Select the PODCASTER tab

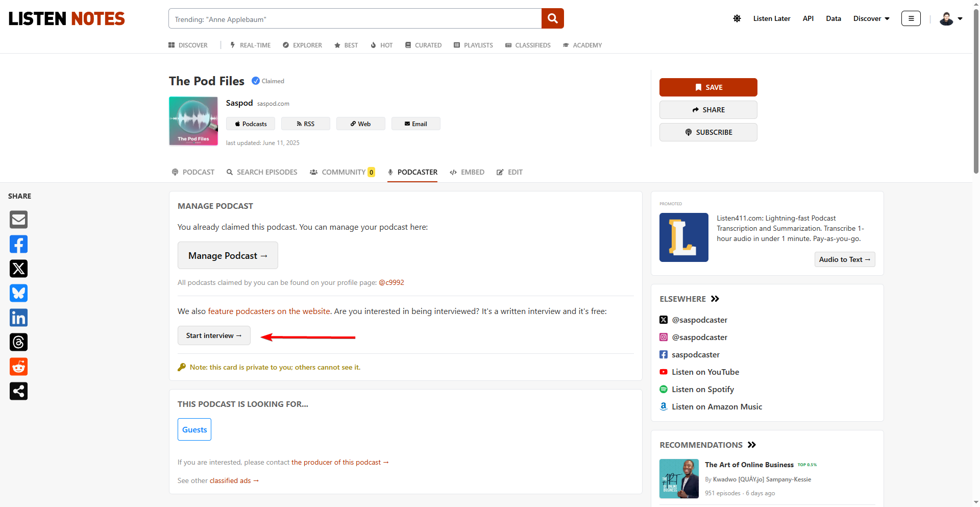[x=412, y=172]
